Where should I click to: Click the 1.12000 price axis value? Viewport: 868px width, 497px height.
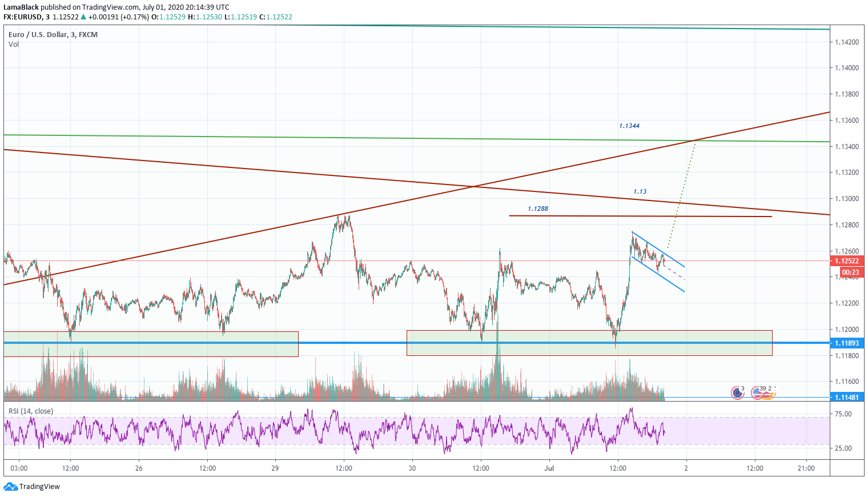click(846, 330)
